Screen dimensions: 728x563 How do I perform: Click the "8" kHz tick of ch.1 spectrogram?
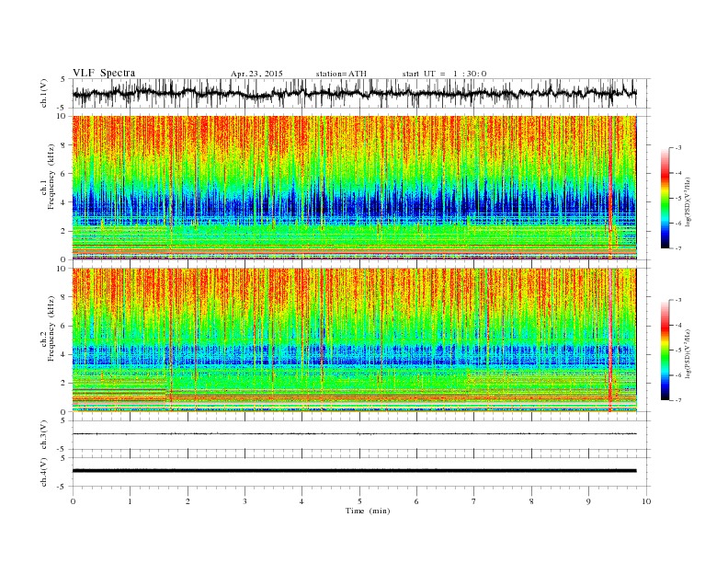(x=64, y=145)
